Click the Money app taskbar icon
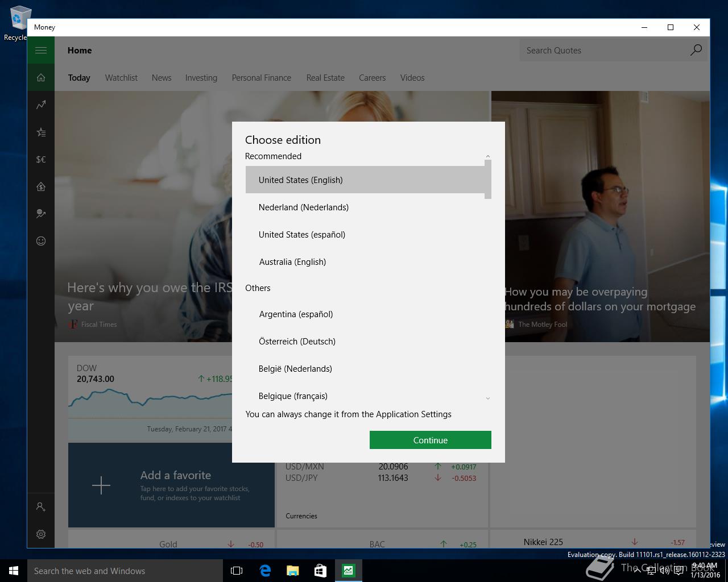This screenshot has height=582, width=728. [x=348, y=571]
